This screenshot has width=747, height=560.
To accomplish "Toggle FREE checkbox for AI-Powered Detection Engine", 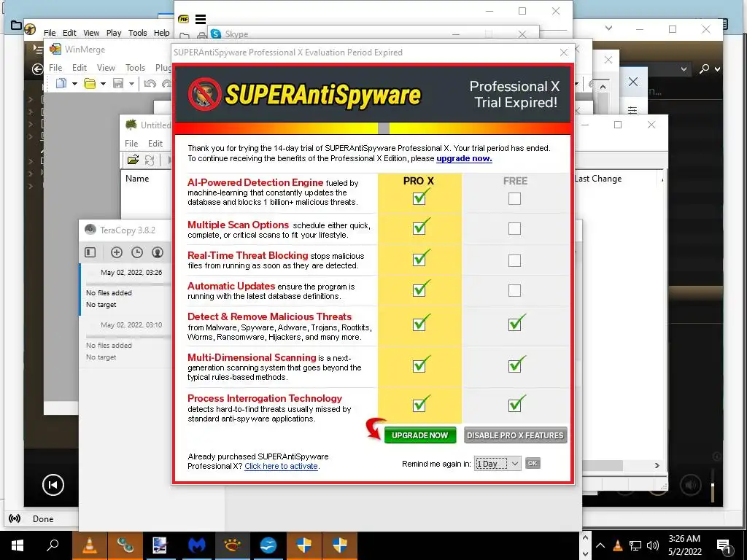I will (x=514, y=198).
